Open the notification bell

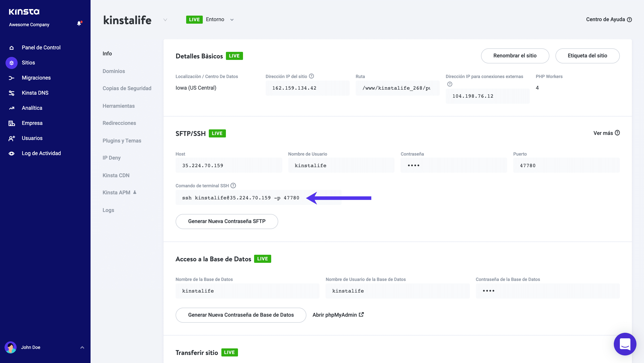click(x=79, y=23)
